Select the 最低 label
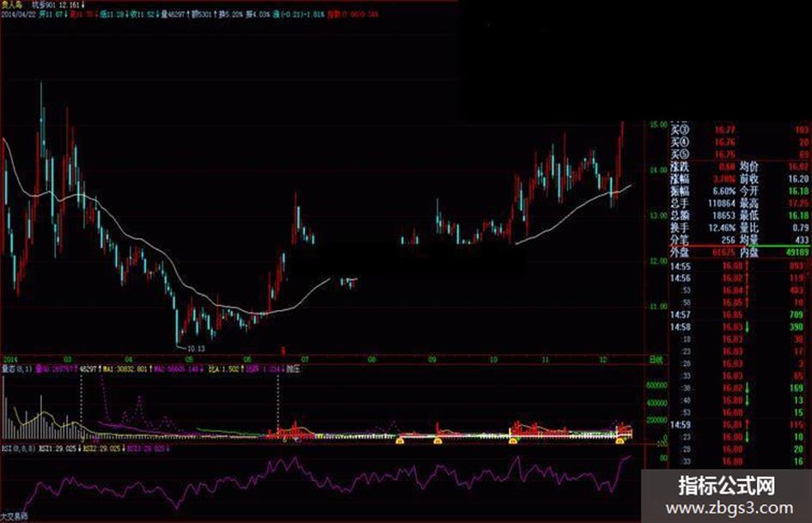This screenshot has height=523, width=812. 748,216
